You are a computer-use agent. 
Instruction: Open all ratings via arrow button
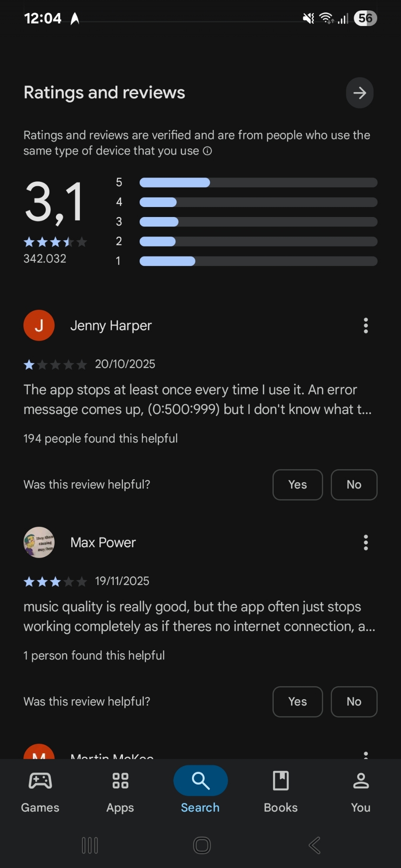pyautogui.click(x=359, y=93)
